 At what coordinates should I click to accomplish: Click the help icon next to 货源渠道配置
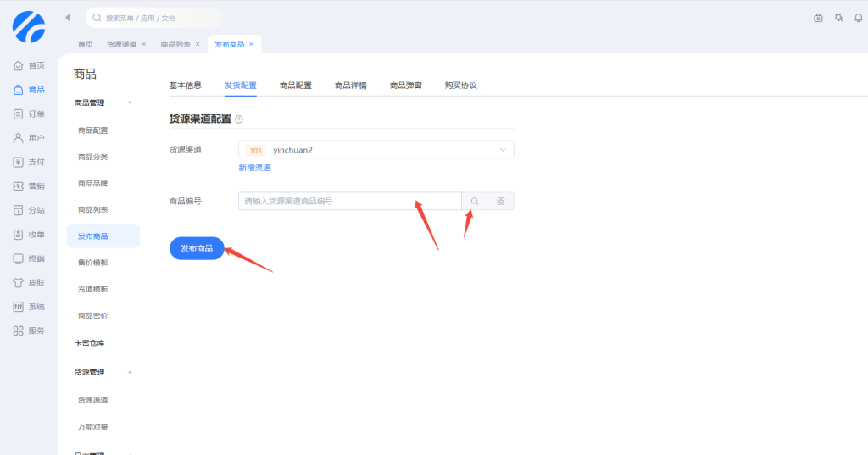tap(239, 119)
